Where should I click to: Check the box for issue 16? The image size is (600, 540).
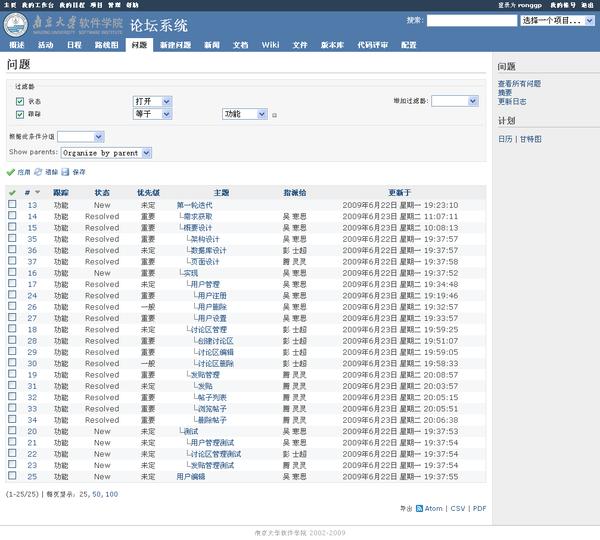click(x=12, y=272)
